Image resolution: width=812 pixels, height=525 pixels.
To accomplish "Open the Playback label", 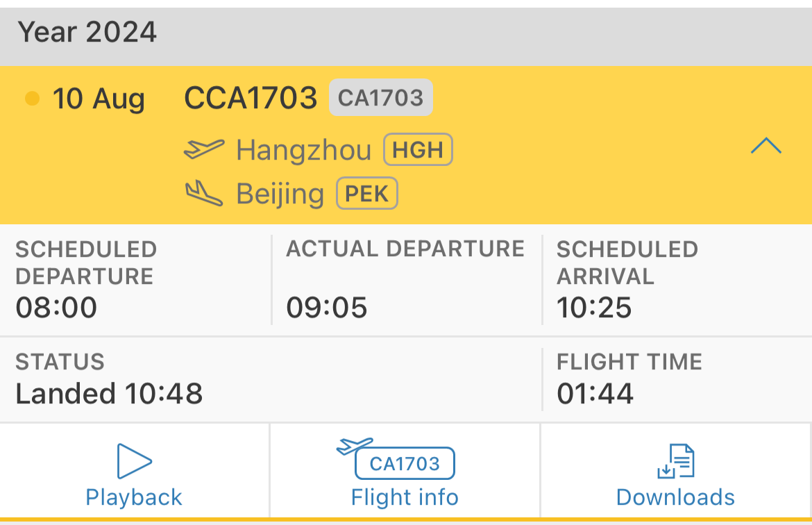I will coord(134,497).
